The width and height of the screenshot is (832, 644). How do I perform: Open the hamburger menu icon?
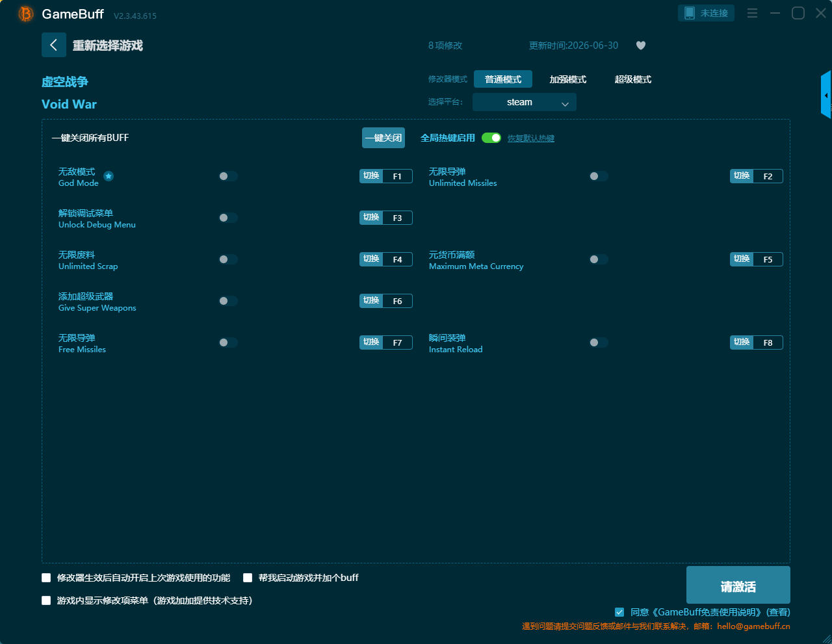[752, 13]
